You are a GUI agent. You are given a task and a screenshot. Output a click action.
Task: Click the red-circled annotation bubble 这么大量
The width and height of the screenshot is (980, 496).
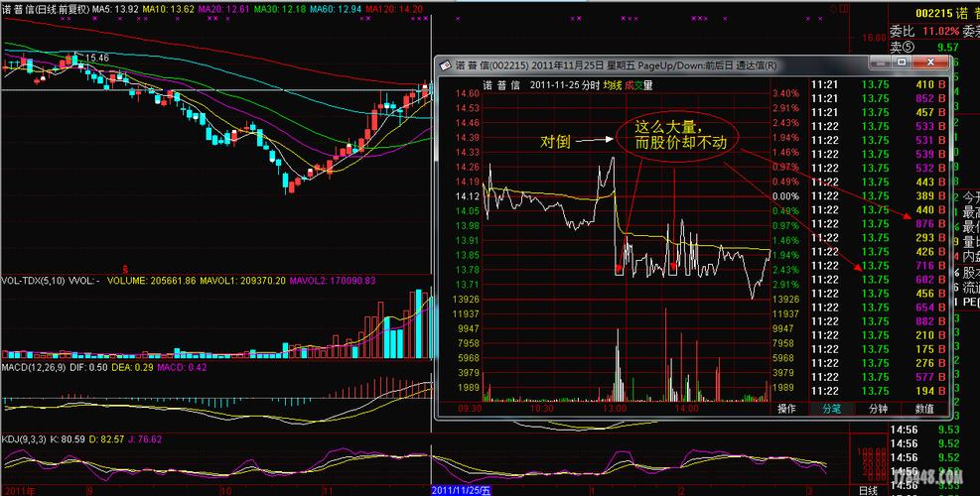679,135
